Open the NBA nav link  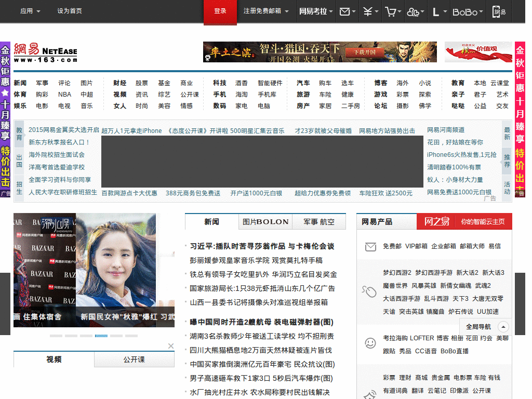pyautogui.click(x=64, y=95)
